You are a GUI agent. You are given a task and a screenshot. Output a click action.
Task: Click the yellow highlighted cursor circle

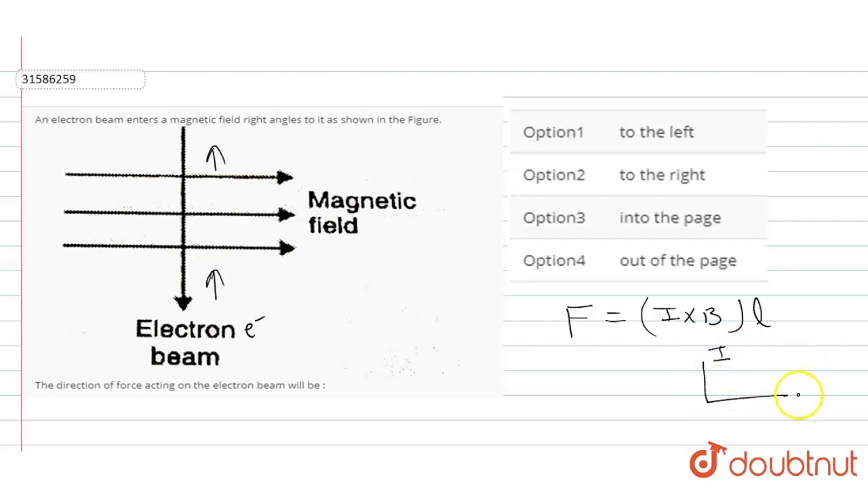[798, 394]
